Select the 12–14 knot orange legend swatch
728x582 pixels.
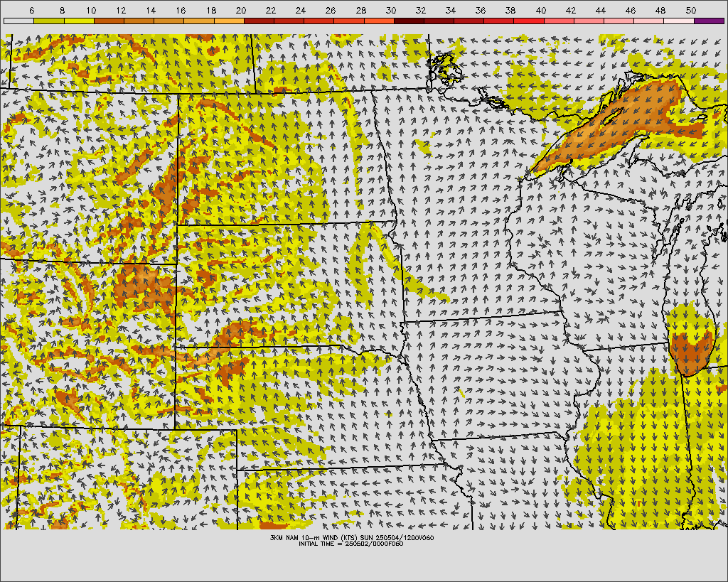click(x=139, y=21)
